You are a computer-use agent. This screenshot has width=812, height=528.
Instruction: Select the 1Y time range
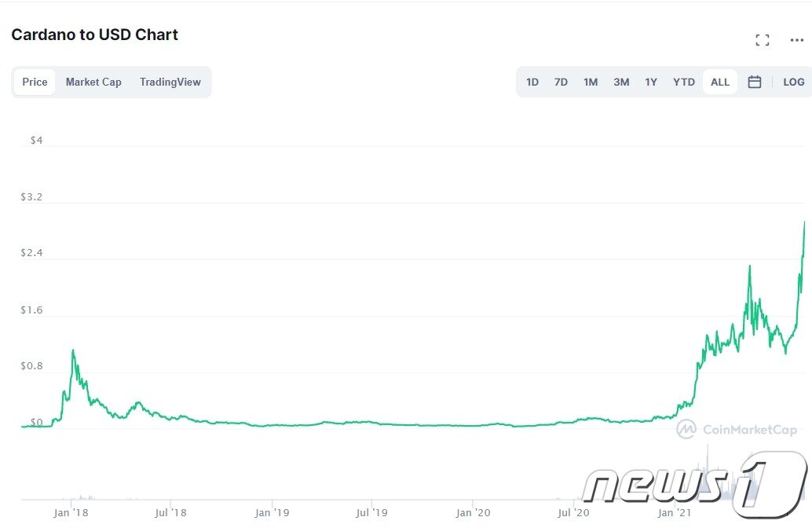tap(651, 82)
